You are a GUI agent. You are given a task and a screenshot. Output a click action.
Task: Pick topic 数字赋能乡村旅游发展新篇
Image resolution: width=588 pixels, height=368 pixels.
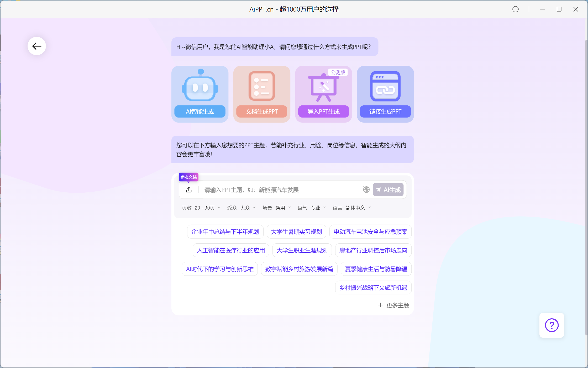pos(299,269)
